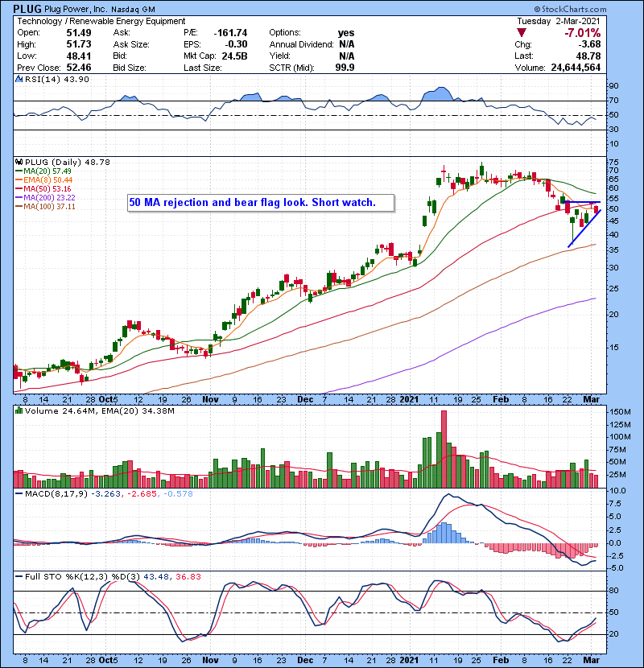Viewport: 644px width, 668px height.
Task: Click the 2021 label on price chart axis
Action: tap(409, 399)
